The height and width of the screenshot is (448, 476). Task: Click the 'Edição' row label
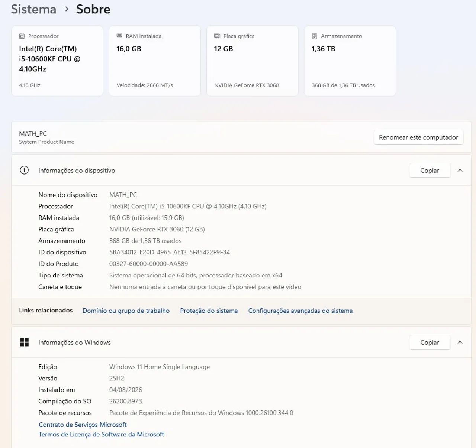(48, 367)
